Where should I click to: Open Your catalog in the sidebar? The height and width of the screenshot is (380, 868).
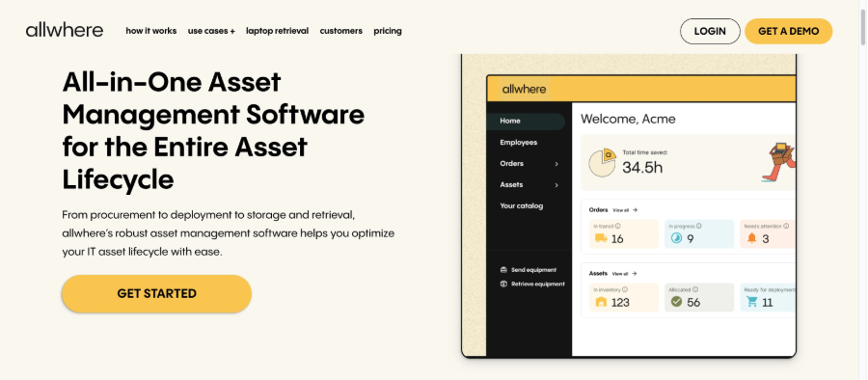click(x=522, y=206)
